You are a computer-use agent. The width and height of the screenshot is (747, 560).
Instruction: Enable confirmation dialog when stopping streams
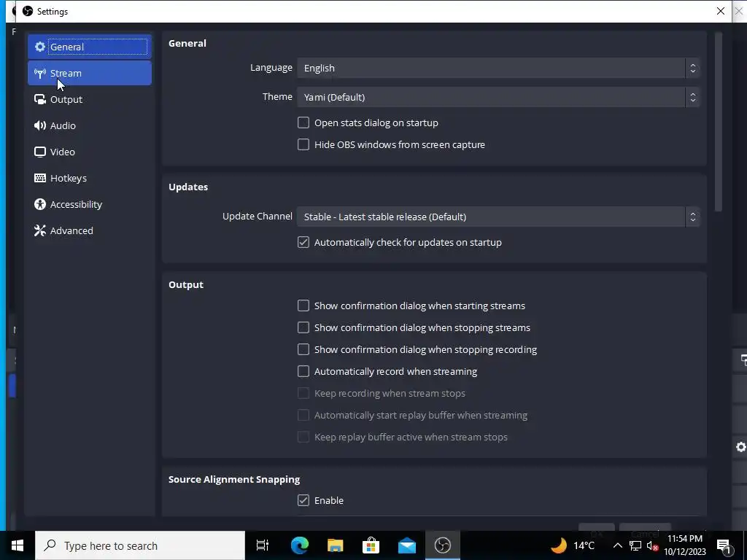point(303,327)
